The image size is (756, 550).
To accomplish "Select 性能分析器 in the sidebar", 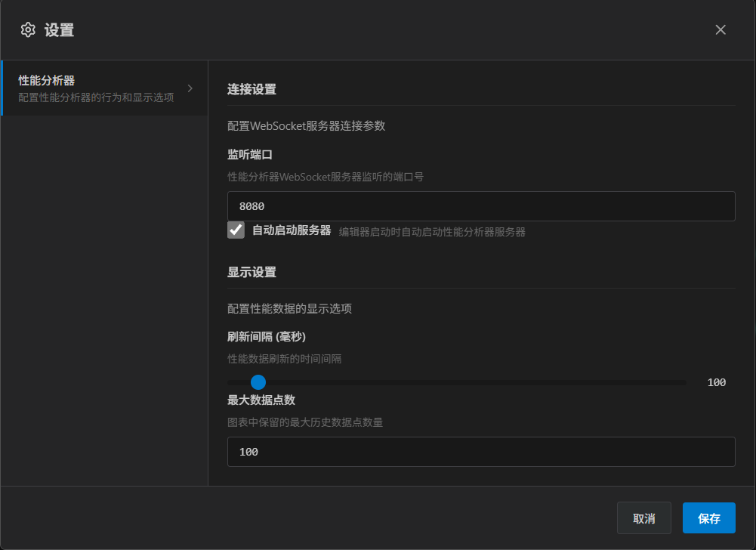I will click(47, 81).
